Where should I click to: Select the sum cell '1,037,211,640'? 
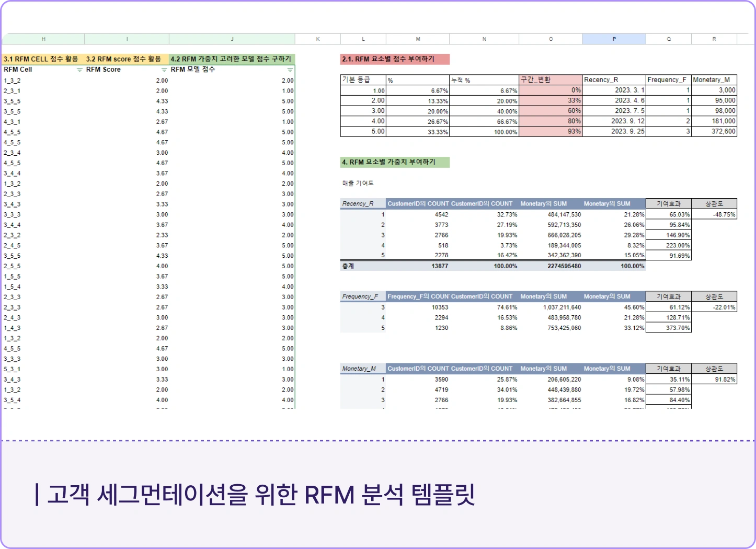(x=551, y=307)
